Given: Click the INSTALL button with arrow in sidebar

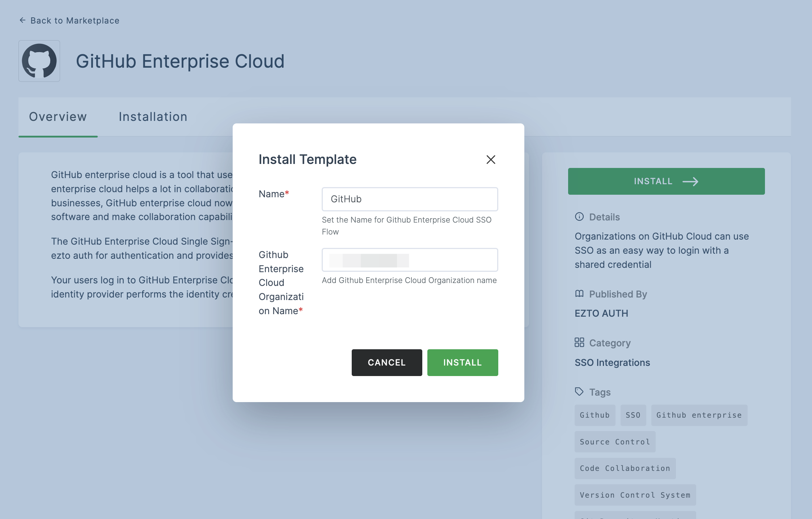Looking at the screenshot, I should pyautogui.click(x=666, y=181).
